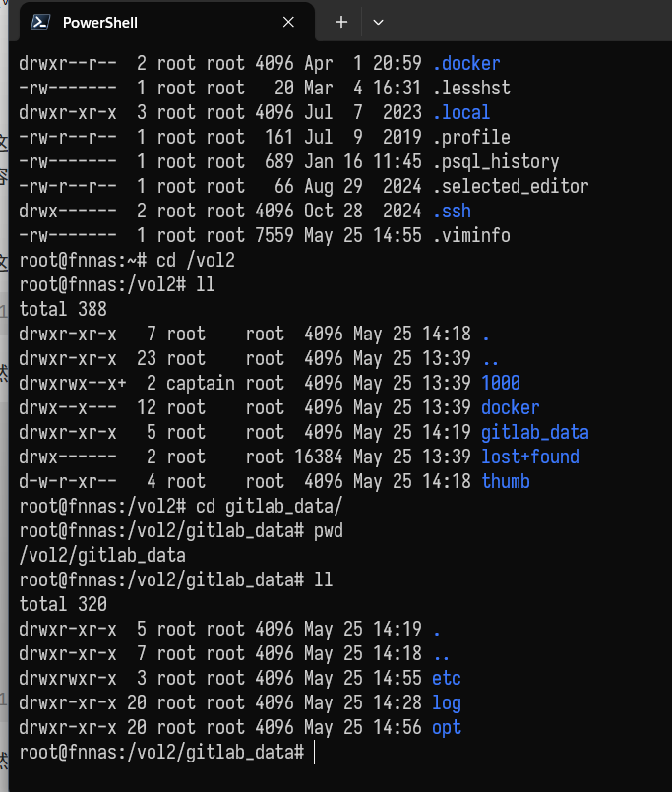Click the lost+found directory name
Viewport: 672px width, 792px height.
(x=530, y=457)
